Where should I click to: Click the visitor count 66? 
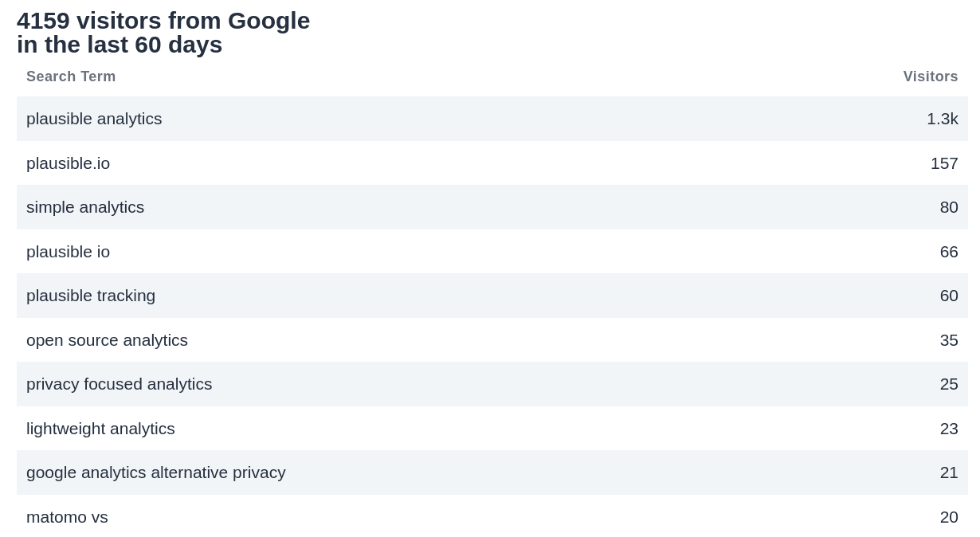coord(949,252)
